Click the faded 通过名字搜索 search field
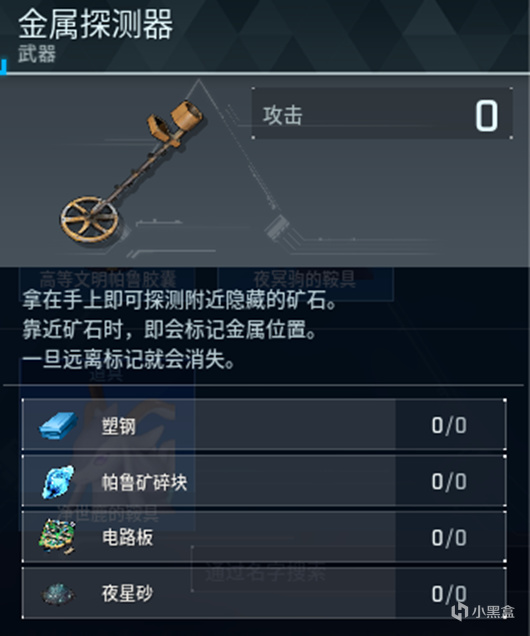Image resolution: width=530 pixels, height=636 pixels. tap(264, 573)
